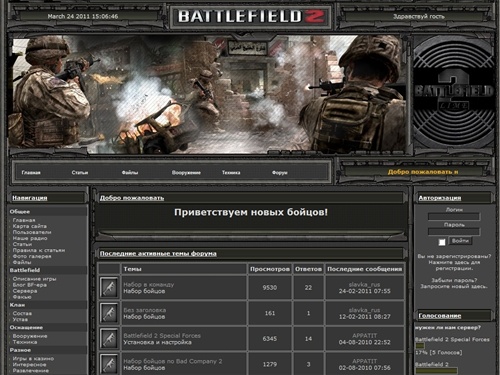Click the Добро пожаловать panel header
The image size is (500, 375).
pyautogui.click(x=132, y=198)
